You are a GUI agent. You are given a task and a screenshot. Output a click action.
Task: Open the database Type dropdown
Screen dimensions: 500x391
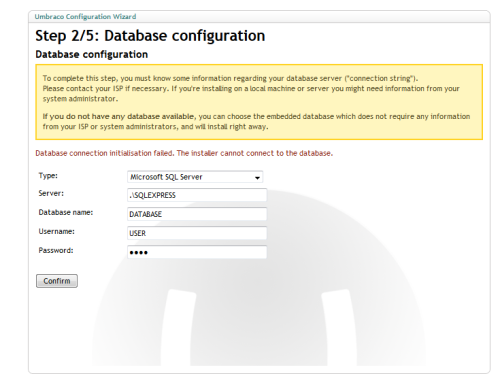(195, 177)
